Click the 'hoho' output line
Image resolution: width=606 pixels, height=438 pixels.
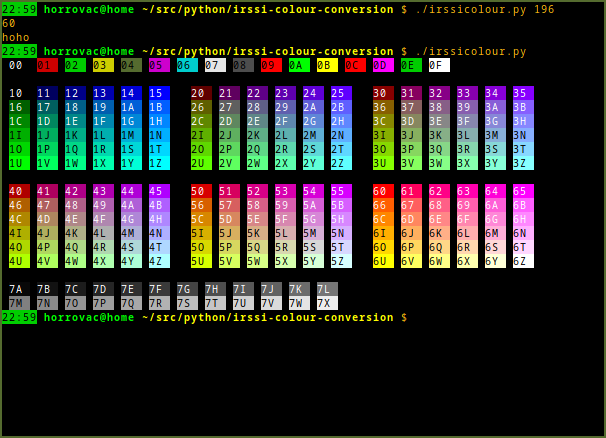pyautogui.click(x=16, y=37)
